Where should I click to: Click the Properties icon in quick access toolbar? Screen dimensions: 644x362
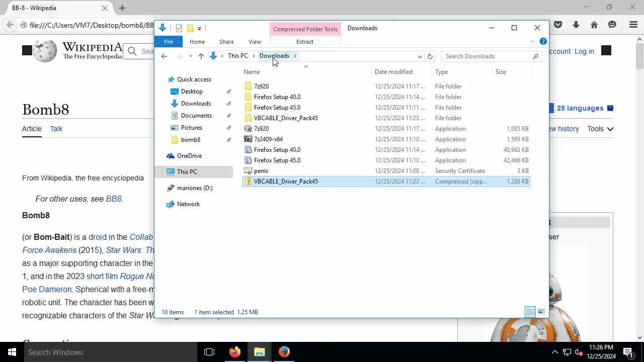[179, 28]
